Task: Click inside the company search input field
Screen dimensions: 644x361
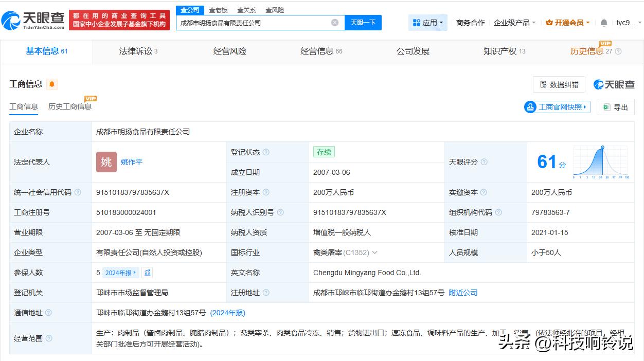Action: click(252, 23)
